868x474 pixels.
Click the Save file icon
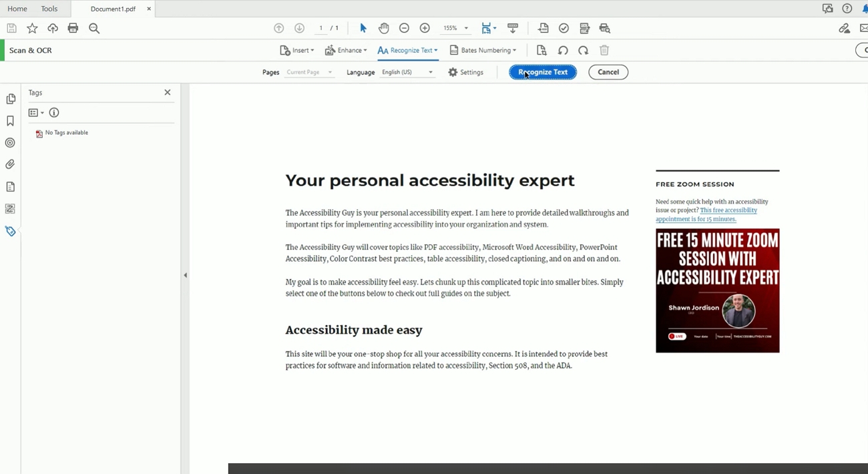pyautogui.click(x=11, y=28)
